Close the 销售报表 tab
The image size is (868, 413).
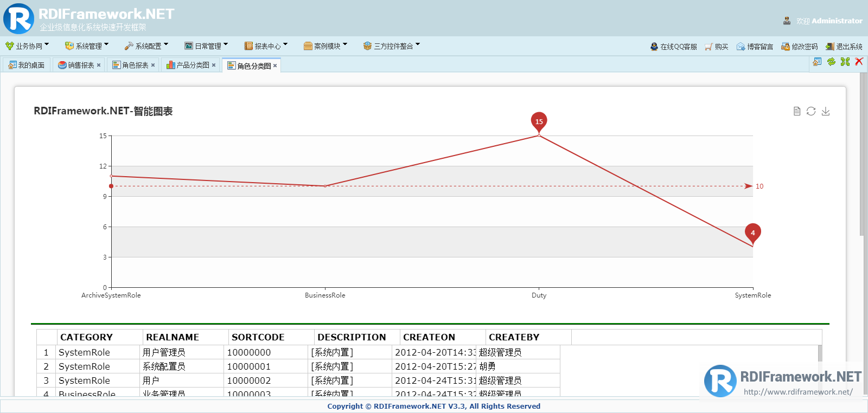tap(99, 65)
